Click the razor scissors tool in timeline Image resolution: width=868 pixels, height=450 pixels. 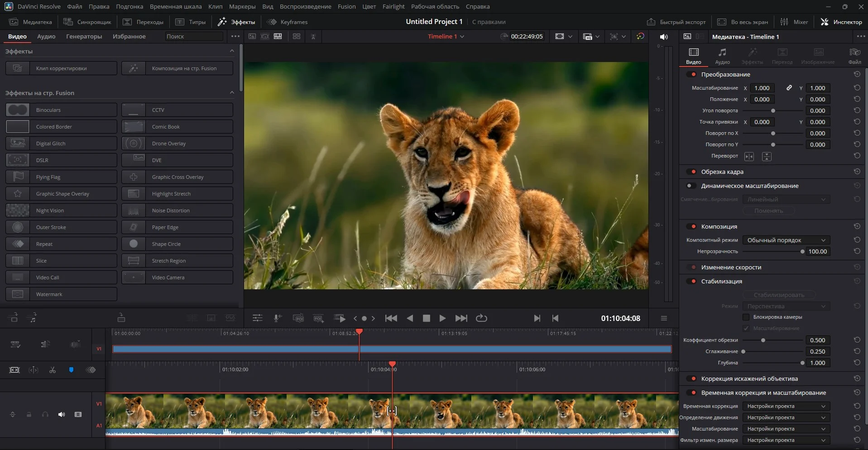tap(53, 370)
